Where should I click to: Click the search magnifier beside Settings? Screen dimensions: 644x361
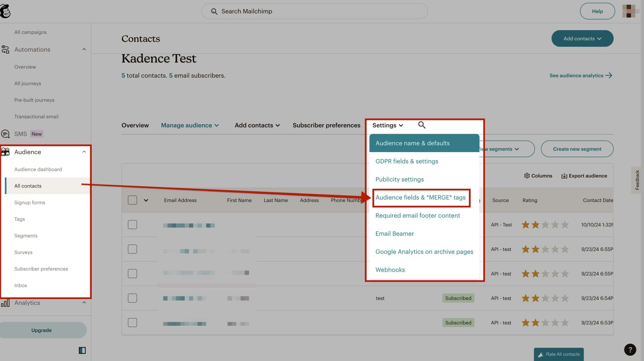pos(422,125)
